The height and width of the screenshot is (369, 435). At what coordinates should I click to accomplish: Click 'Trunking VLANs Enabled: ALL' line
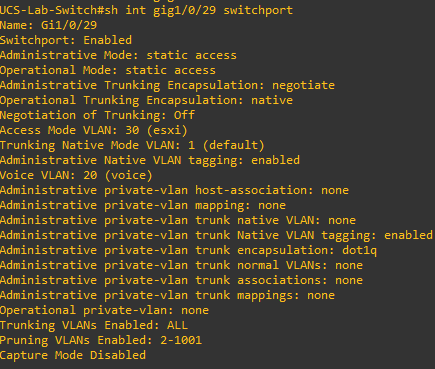[94, 325]
